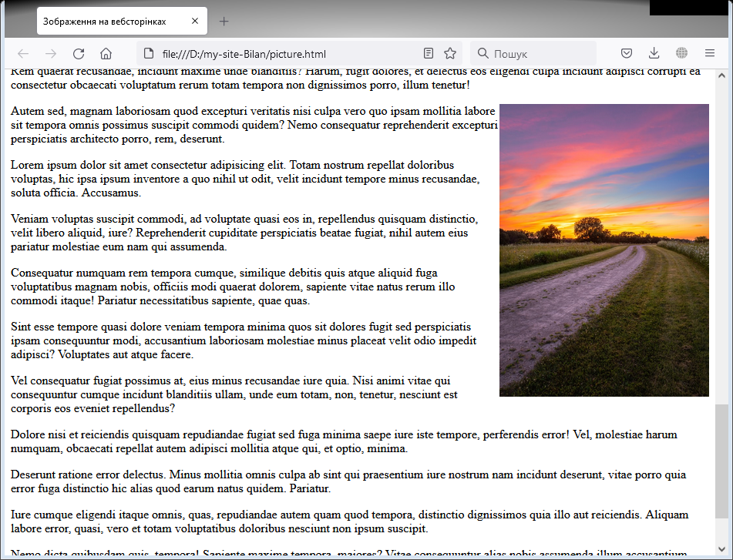This screenshot has width=733, height=560.
Task: Click the globe extension icon
Action: [x=681, y=53]
